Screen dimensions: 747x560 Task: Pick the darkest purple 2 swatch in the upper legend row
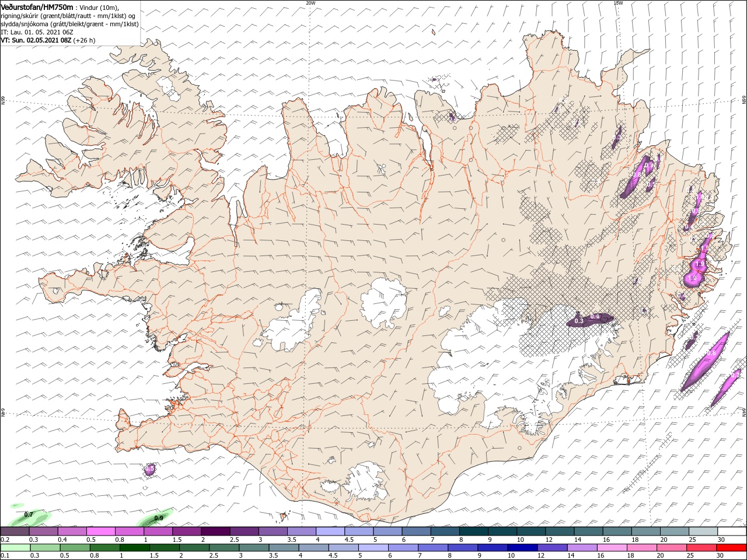click(215, 531)
